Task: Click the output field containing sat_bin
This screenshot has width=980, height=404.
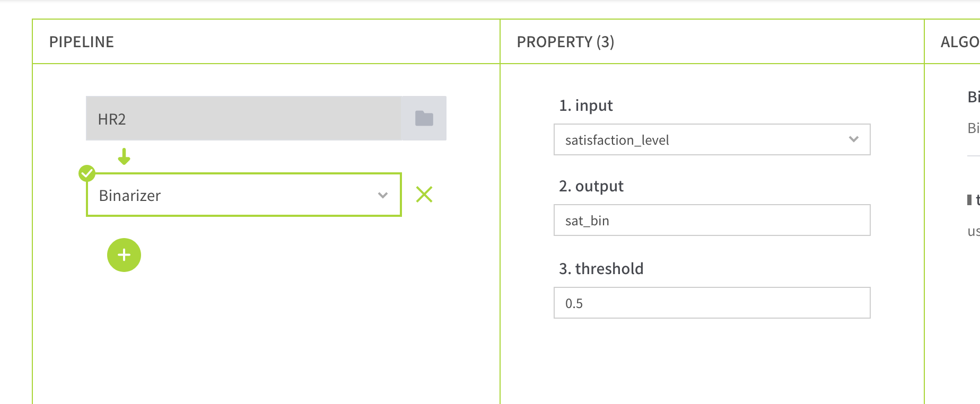Action: 712,220
